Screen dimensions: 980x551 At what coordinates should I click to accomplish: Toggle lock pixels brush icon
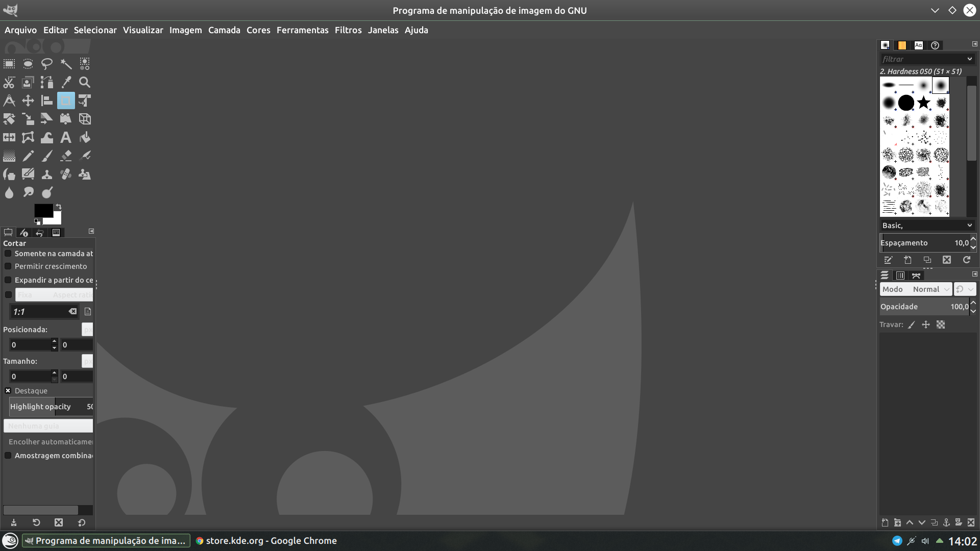click(x=912, y=324)
